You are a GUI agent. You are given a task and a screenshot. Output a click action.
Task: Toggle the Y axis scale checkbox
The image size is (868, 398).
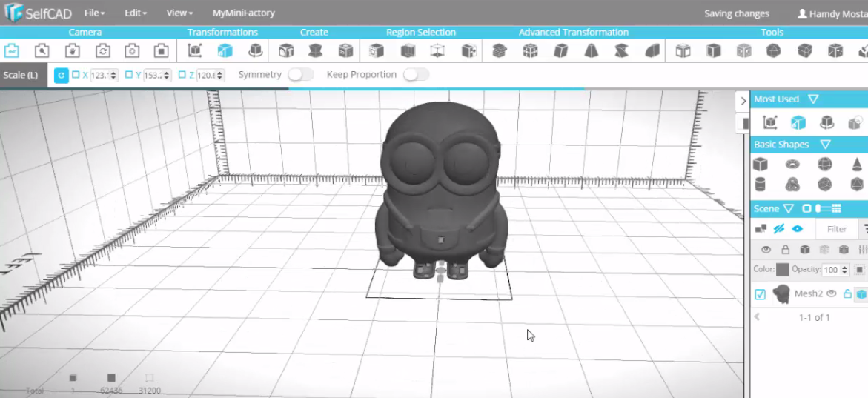[x=128, y=75]
